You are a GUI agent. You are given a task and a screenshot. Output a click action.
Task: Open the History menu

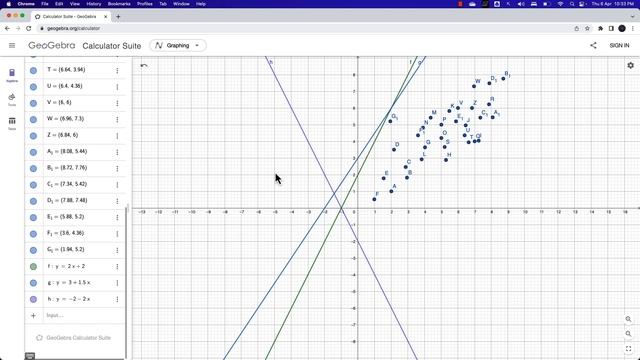[x=93, y=4]
